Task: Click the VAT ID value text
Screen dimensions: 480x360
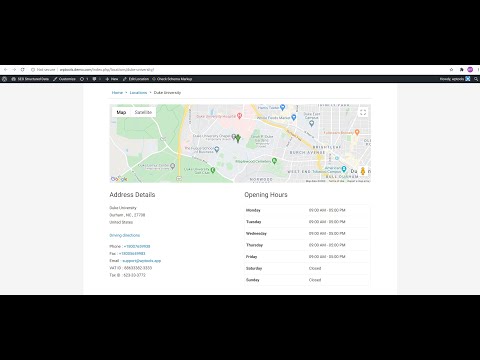Action: click(x=138, y=268)
